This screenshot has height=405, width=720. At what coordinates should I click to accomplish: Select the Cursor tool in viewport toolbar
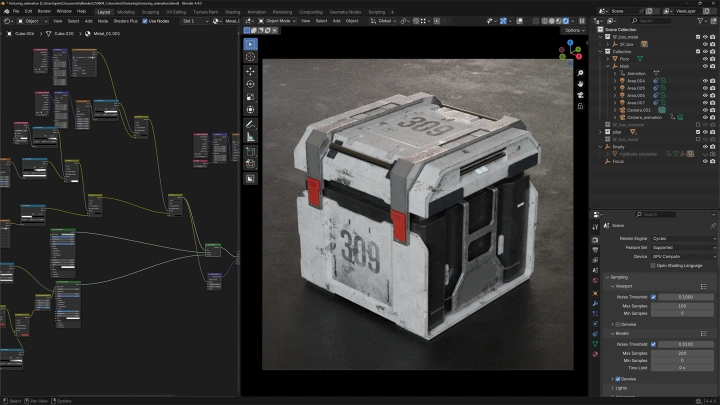tap(250, 57)
